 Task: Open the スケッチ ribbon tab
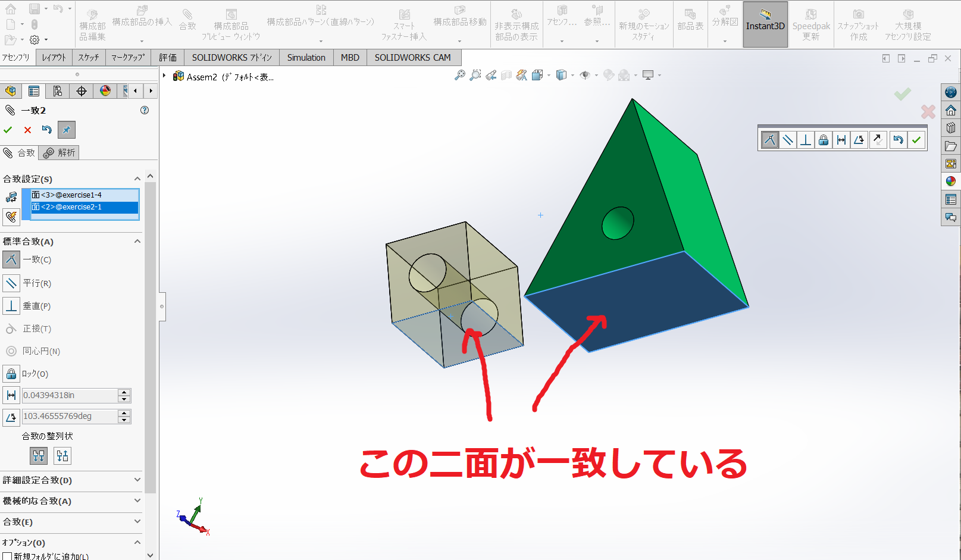tap(89, 57)
